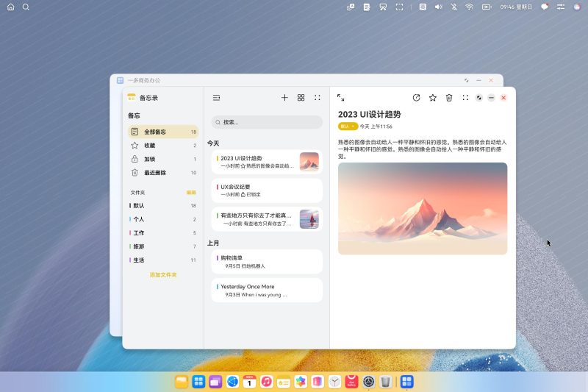Delete the current note with trash icon
The width and height of the screenshot is (588, 392).
(x=449, y=98)
